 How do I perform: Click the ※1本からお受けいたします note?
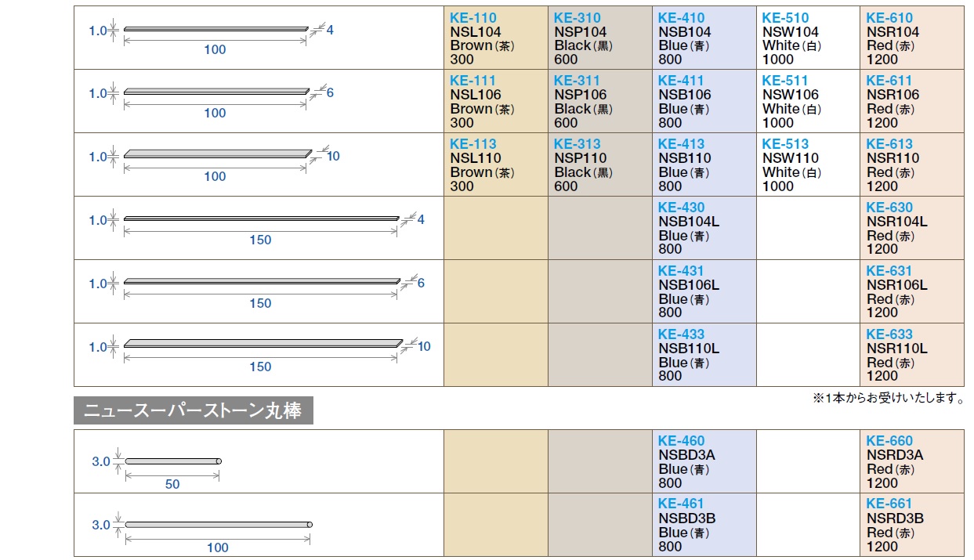(x=888, y=399)
